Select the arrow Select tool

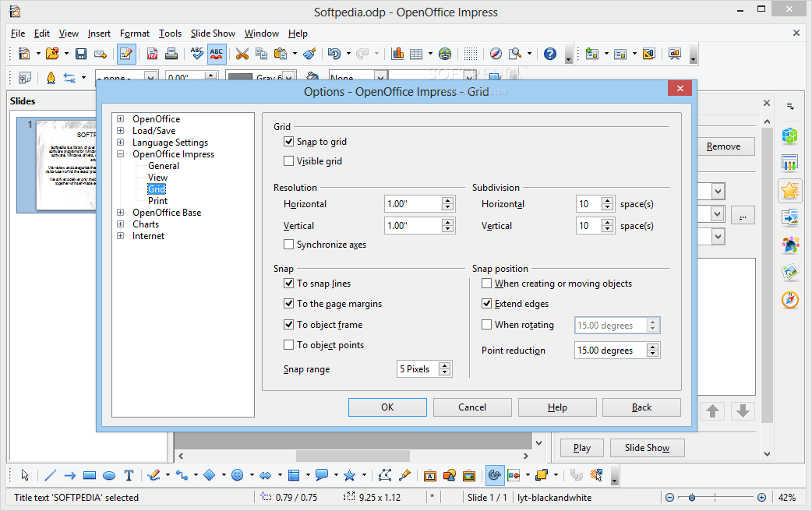coord(25,475)
